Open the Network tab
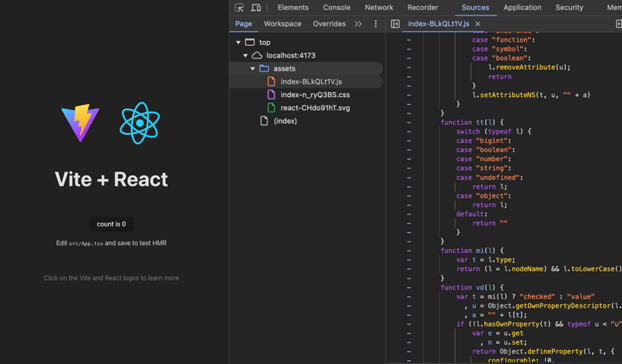The image size is (622, 364). point(379,8)
